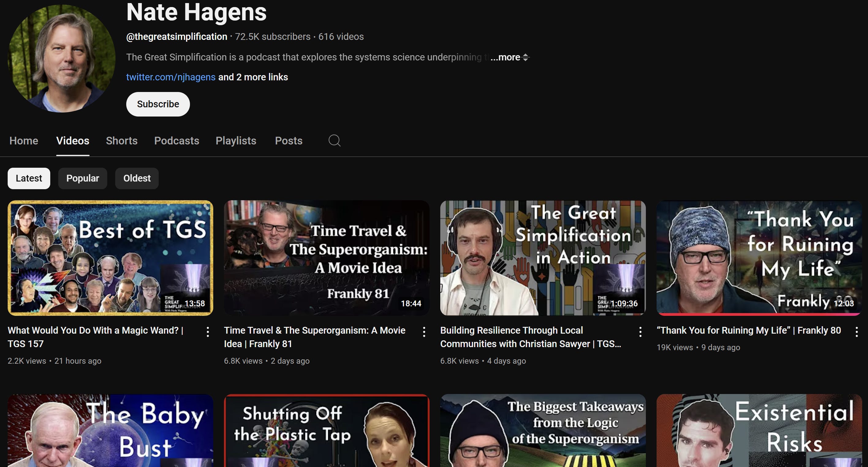Select the Latest sort chip
The height and width of the screenshot is (467, 868).
29,178
